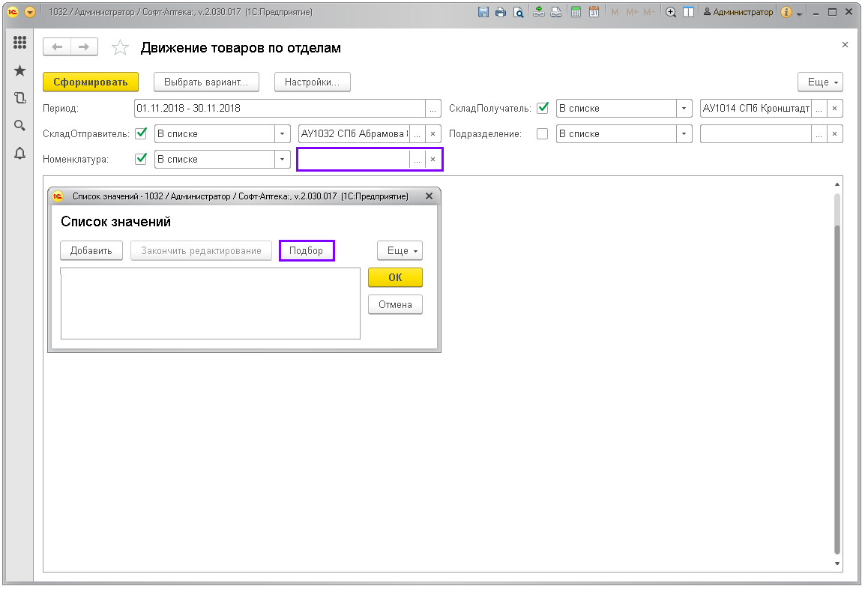Screen dimensions: 868x589
Task: Open the calendar icon in title bar
Action: (x=594, y=13)
